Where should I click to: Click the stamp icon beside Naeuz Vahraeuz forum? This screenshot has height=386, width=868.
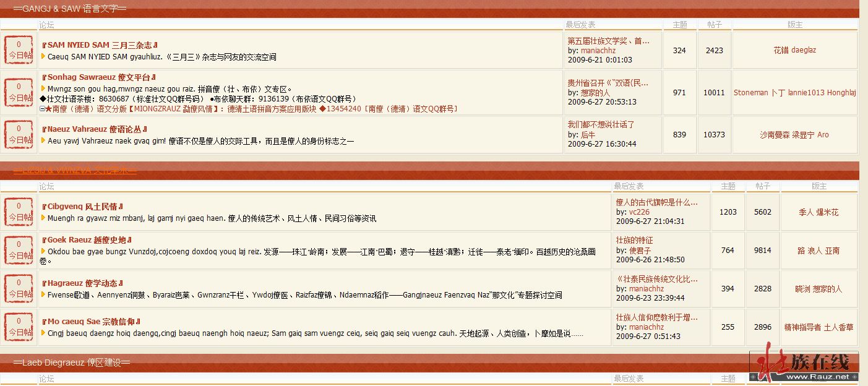pos(19,134)
